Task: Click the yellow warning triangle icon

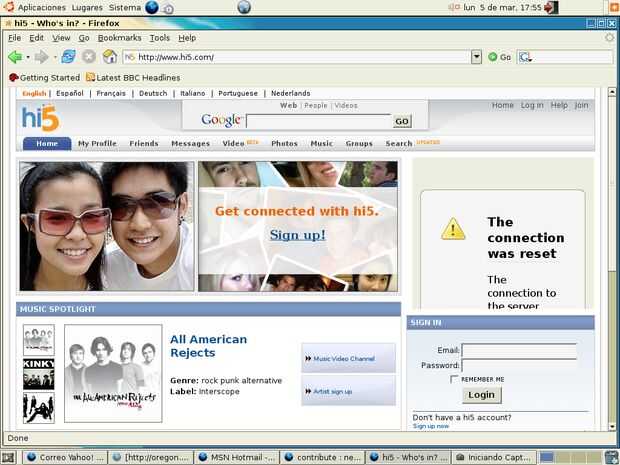Action: (x=453, y=229)
